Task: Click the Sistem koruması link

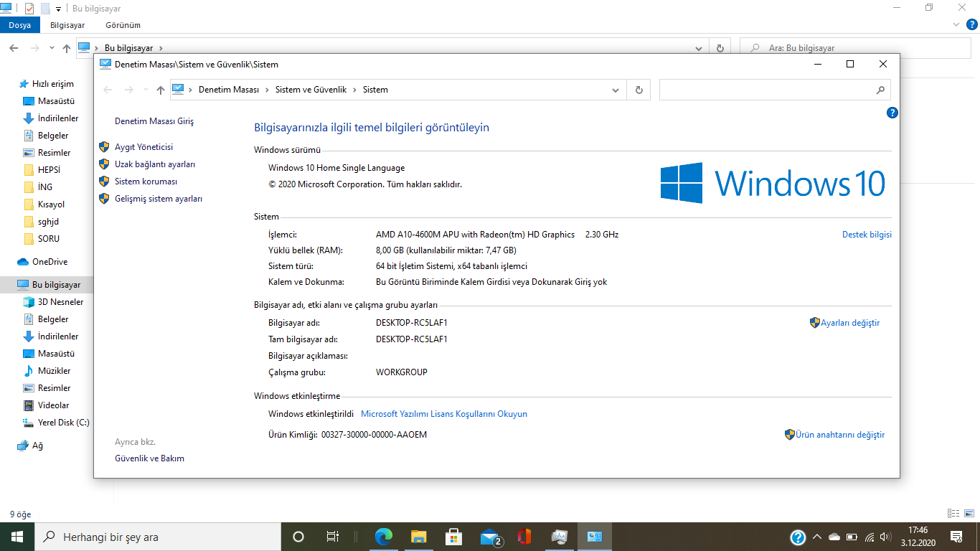Action: pos(146,182)
